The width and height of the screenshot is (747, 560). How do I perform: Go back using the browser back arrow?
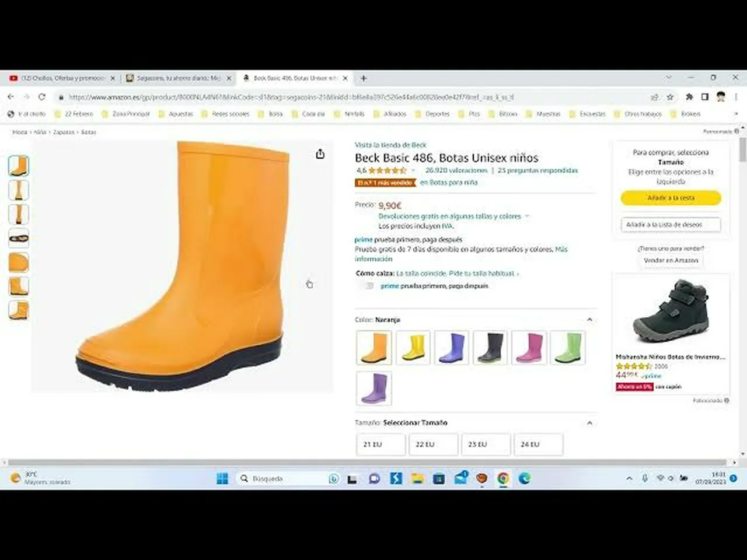pos(11,97)
